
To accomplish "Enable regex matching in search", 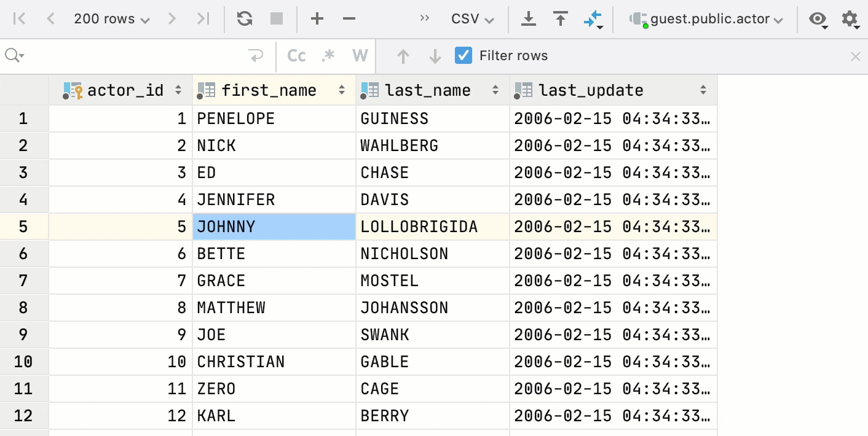I will (328, 55).
